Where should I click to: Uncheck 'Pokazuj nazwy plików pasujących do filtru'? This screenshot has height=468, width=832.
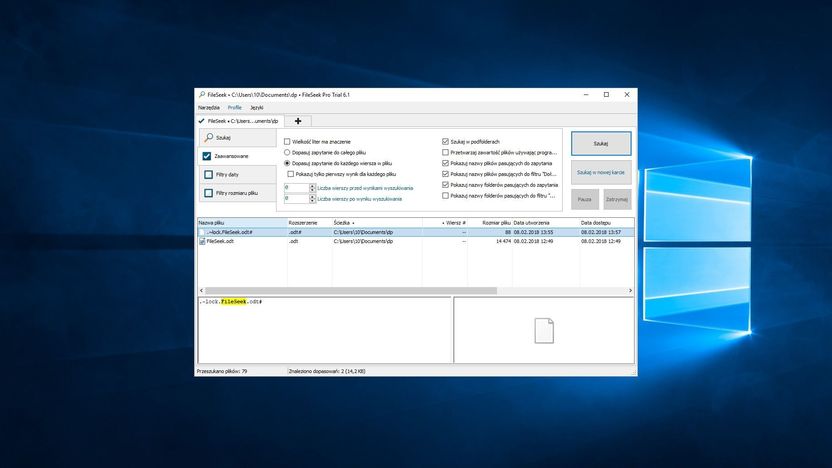coord(445,174)
